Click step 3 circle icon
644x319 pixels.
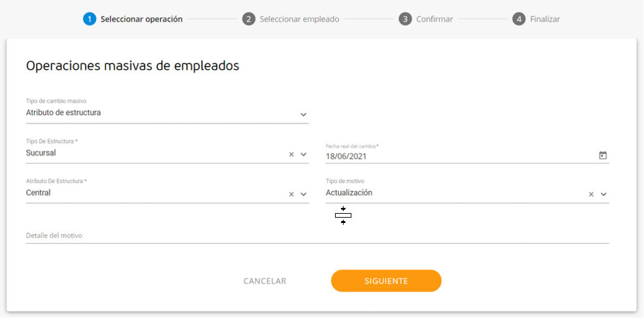point(405,19)
